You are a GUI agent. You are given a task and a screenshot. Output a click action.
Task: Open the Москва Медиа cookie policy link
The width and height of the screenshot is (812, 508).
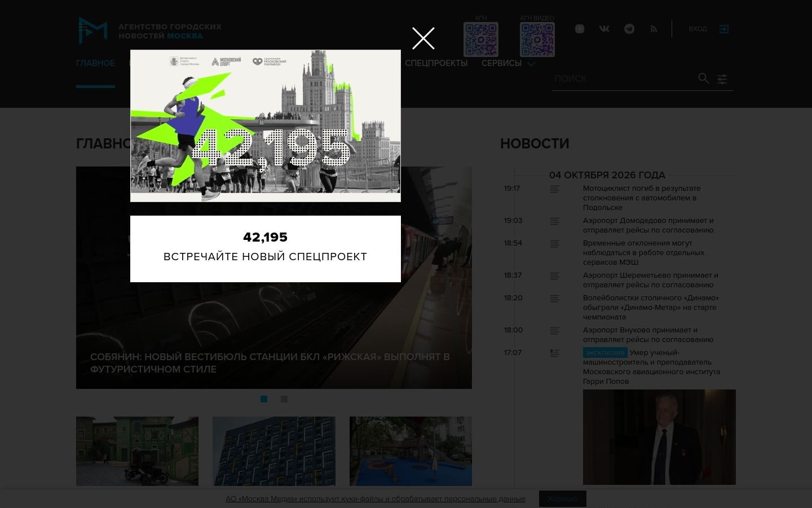[376, 498]
